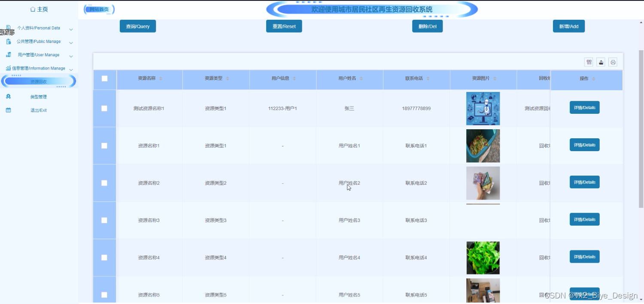The width and height of the screenshot is (644, 304).
Task: Expand the 个人资料/Personal Data chevron
Action: click(71, 29)
